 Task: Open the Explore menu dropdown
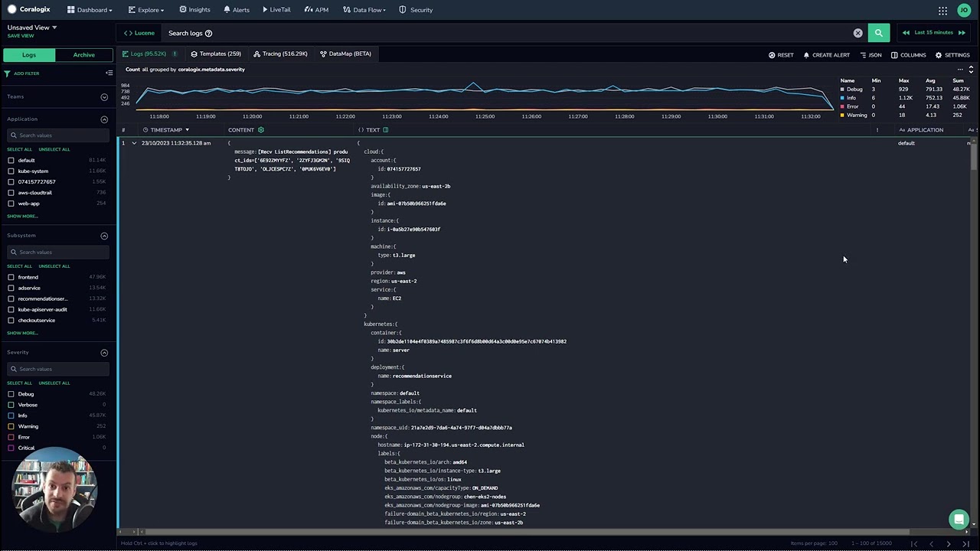146,10
